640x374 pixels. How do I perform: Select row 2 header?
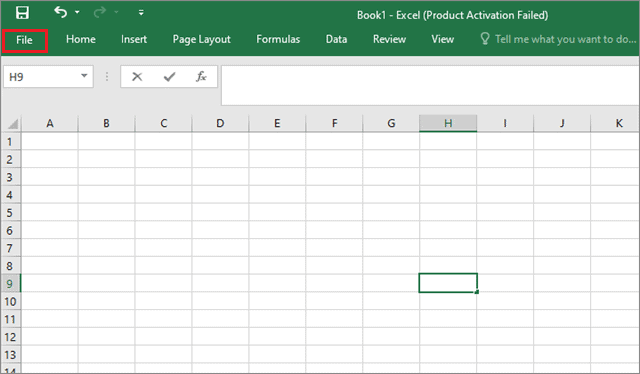(10, 159)
